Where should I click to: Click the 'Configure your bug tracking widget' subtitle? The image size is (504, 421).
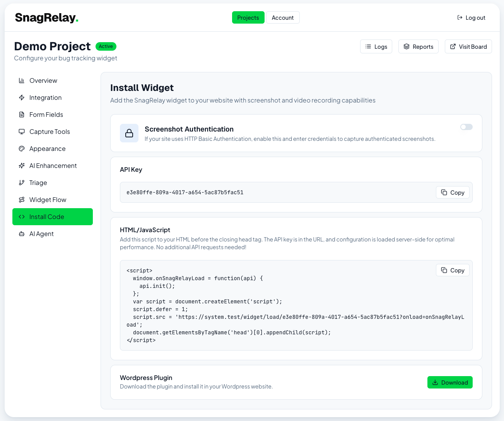coord(66,58)
